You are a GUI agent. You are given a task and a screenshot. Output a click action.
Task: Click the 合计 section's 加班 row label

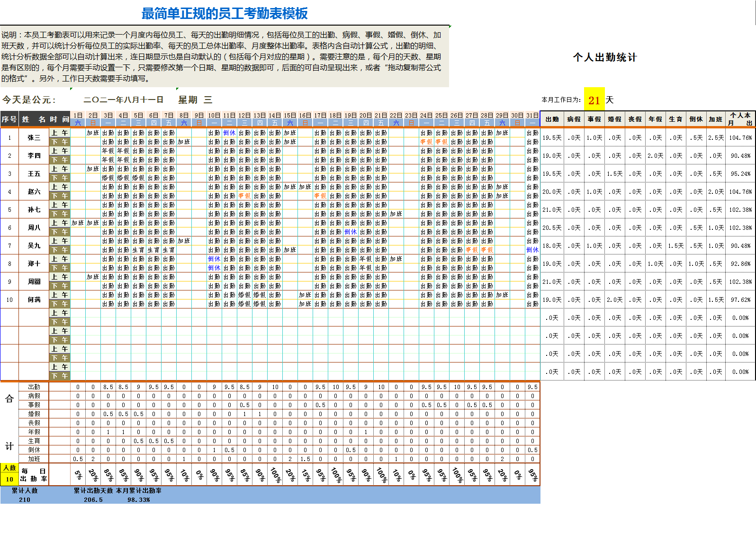point(34,459)
